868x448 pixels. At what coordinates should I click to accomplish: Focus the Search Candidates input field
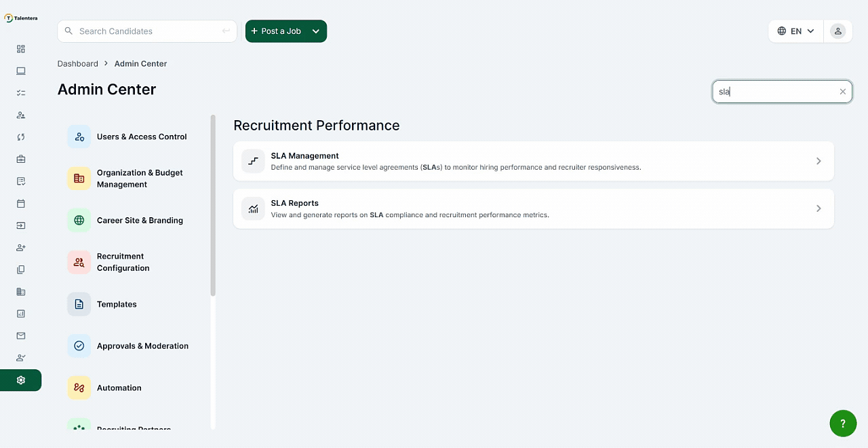pos(147,31)
